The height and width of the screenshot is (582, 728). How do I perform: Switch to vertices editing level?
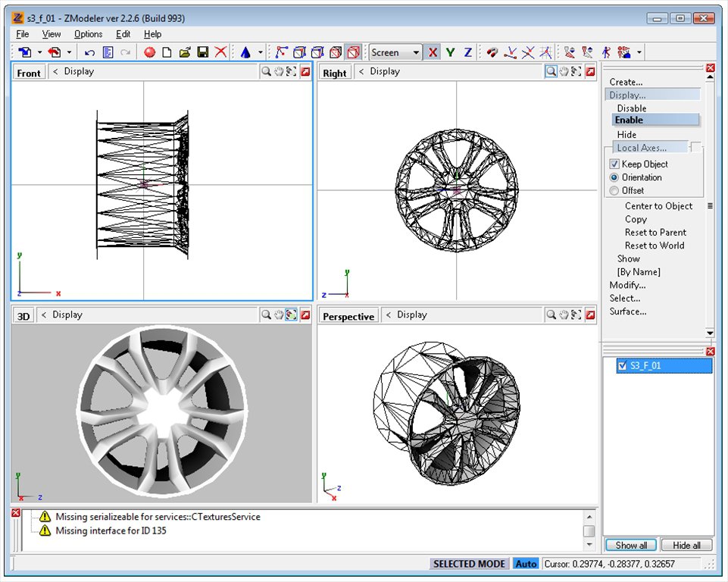(x=281, y=52)
